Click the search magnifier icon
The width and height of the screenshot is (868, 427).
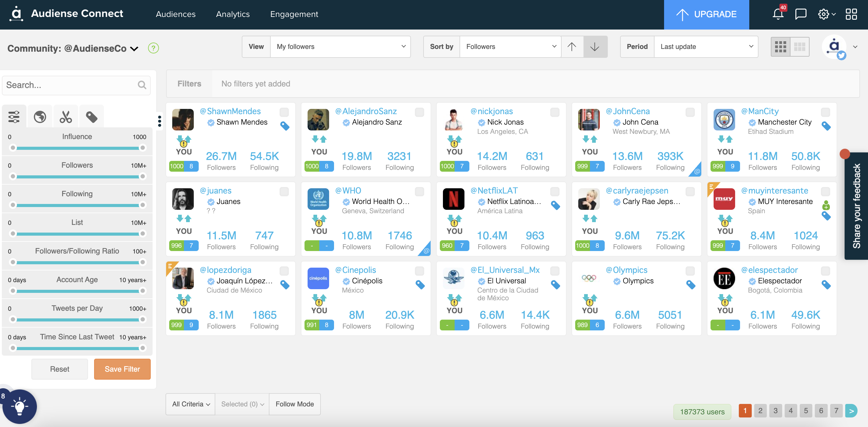tap(142, 85)
